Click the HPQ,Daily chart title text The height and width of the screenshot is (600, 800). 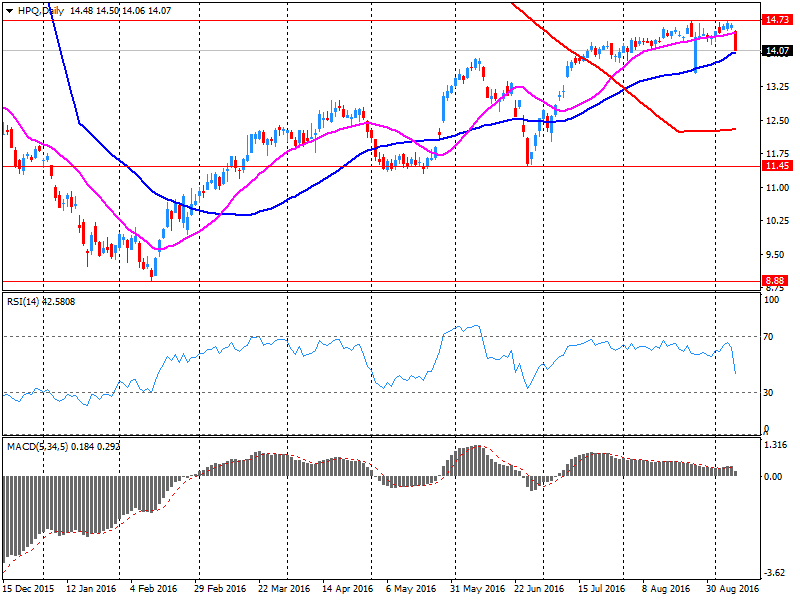(40, 11)
